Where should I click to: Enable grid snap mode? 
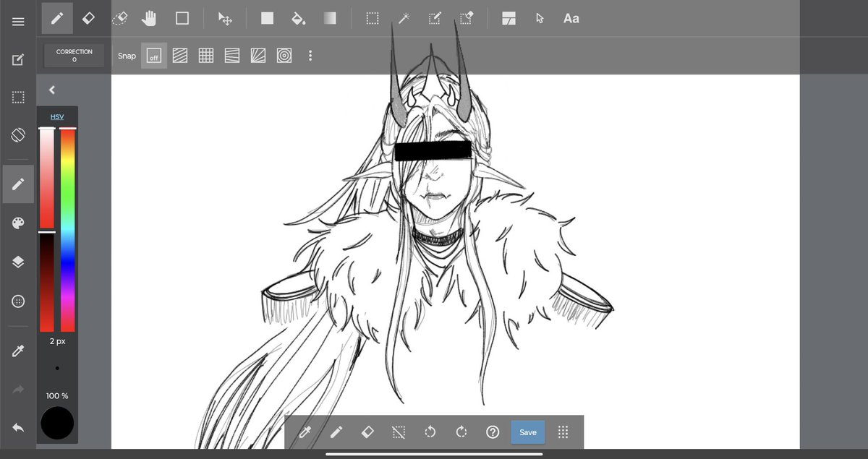tap(205, 55)
